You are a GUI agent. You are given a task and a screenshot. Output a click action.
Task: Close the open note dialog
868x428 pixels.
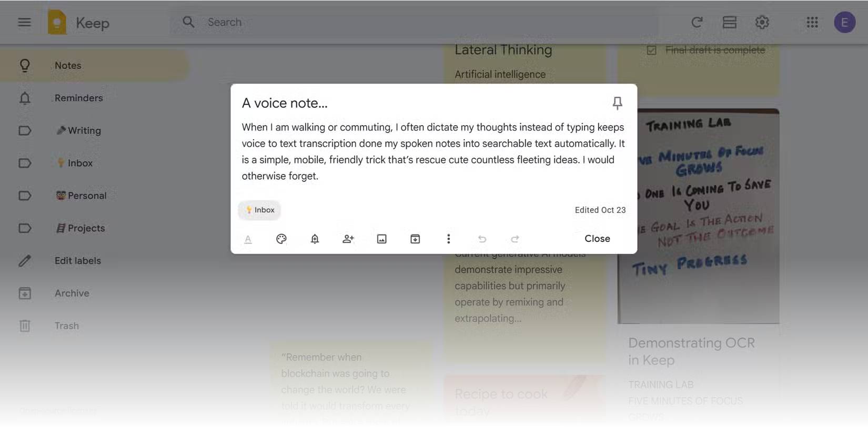597,238
